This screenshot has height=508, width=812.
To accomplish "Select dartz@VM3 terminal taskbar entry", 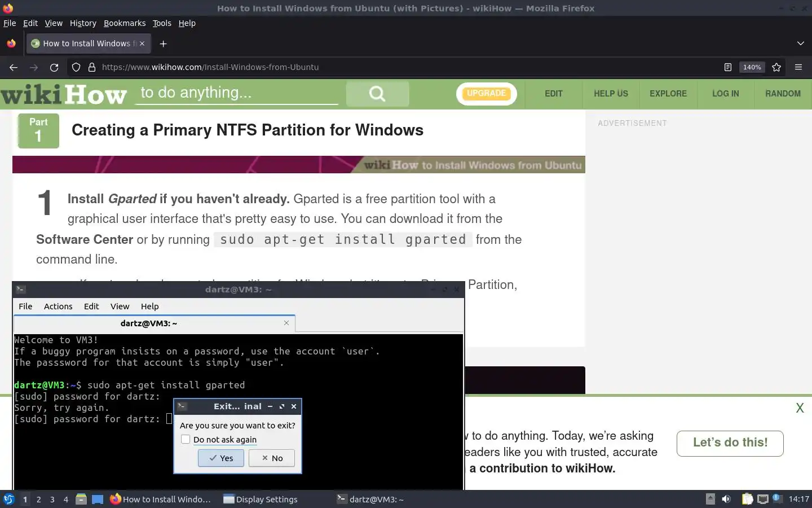I will pyautogui.click(x=370, y=499).
